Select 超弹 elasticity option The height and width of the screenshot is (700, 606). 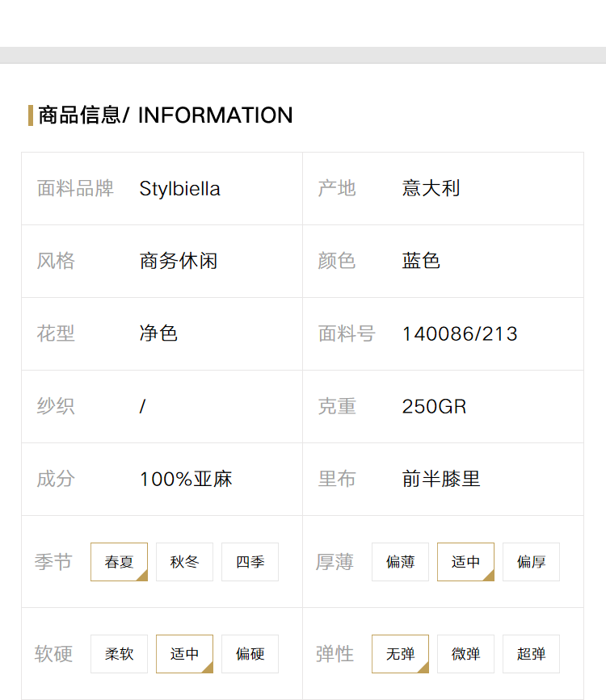coord(531,654)
